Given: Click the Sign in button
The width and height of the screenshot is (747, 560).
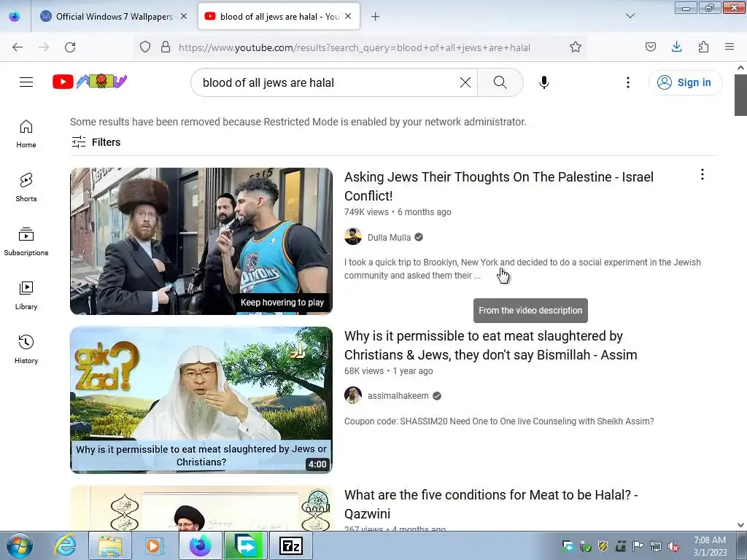Looking at the screenshot, I should point(685,82).
